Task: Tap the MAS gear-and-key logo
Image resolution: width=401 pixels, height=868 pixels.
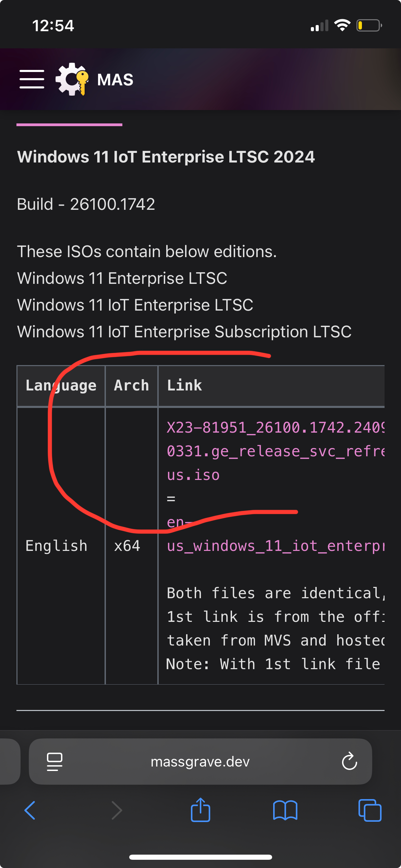Action: pos(72,79)
